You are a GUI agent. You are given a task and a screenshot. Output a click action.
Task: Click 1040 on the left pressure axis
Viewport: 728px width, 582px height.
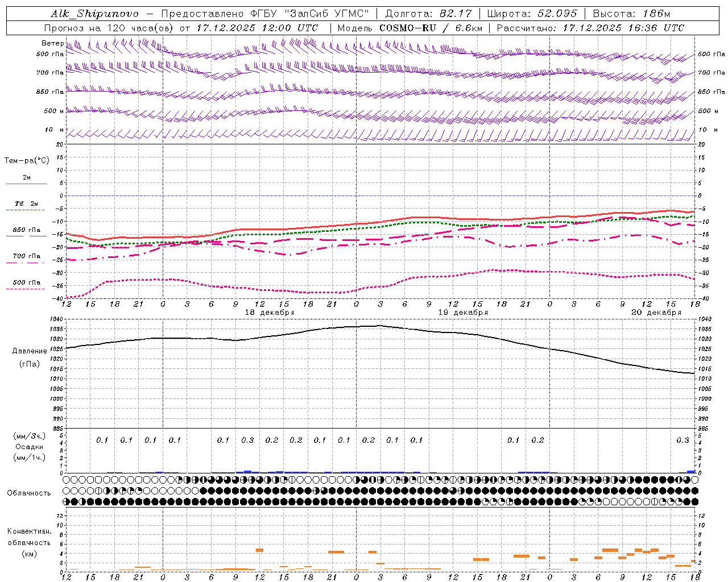[57, 319]
